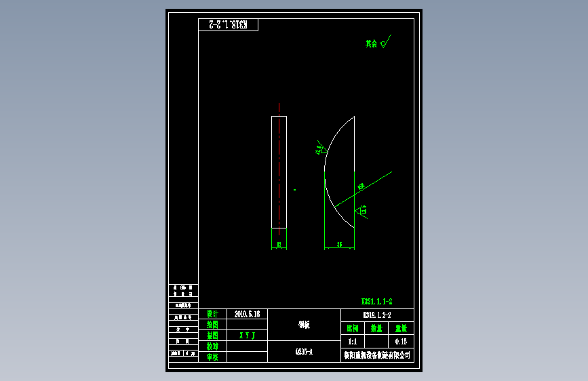Image resolution: width=588 pixels, height=381 pixels.
Task: Click the 校对 label cell
Action: click(213, 346)
